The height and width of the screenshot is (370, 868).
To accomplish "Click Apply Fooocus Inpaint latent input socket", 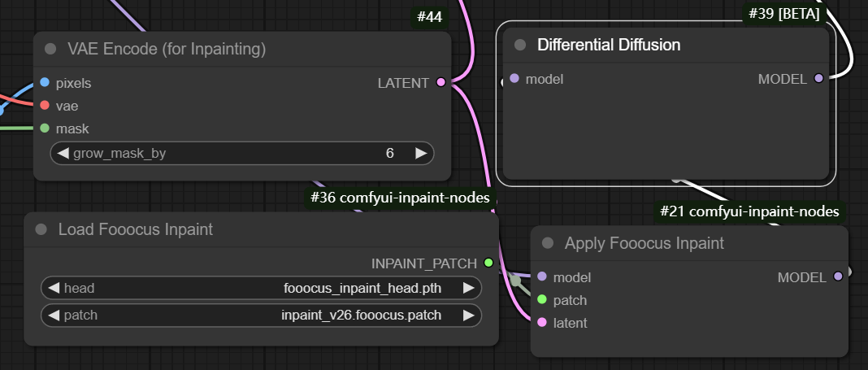I will tap(542, 323).
